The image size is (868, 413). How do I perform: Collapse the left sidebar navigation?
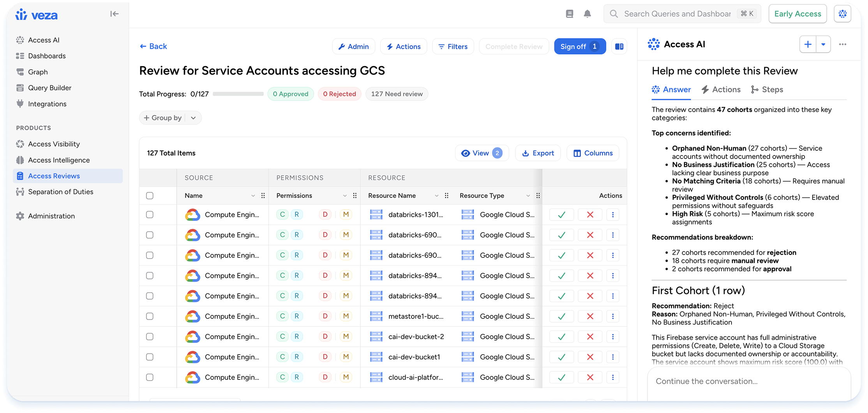pos(114,14)
